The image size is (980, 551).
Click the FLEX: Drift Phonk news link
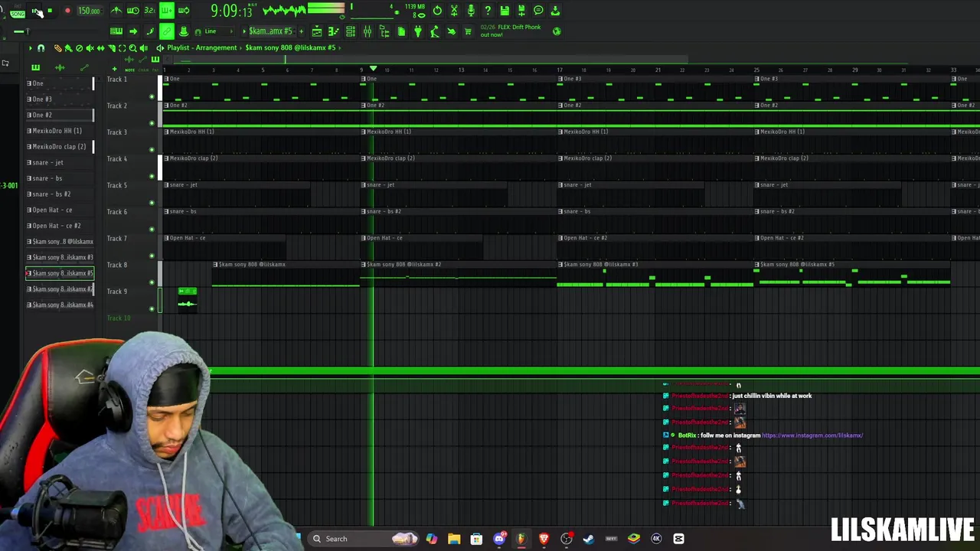[x=511, y=31]
